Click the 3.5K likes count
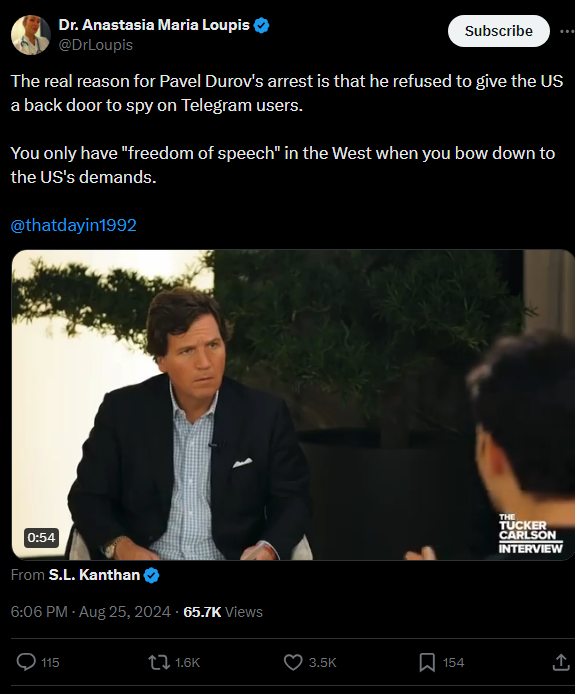575x694 pixels. point(323,663)
